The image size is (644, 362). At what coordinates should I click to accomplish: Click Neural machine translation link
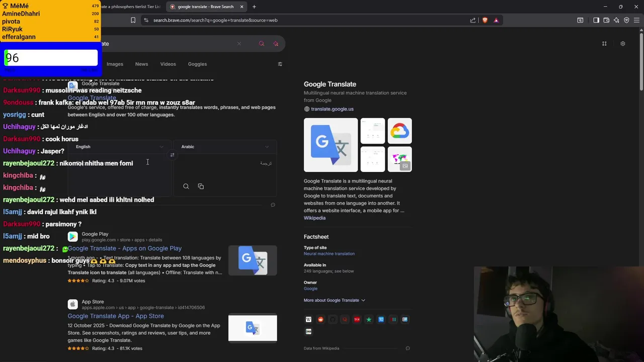329,254
